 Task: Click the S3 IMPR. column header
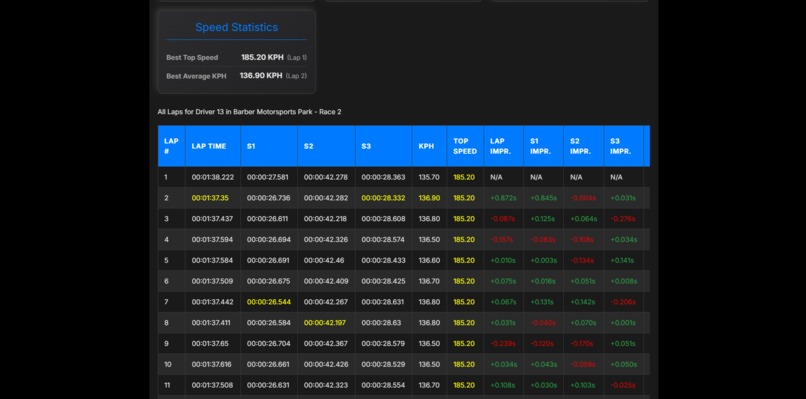pos(624,146)
